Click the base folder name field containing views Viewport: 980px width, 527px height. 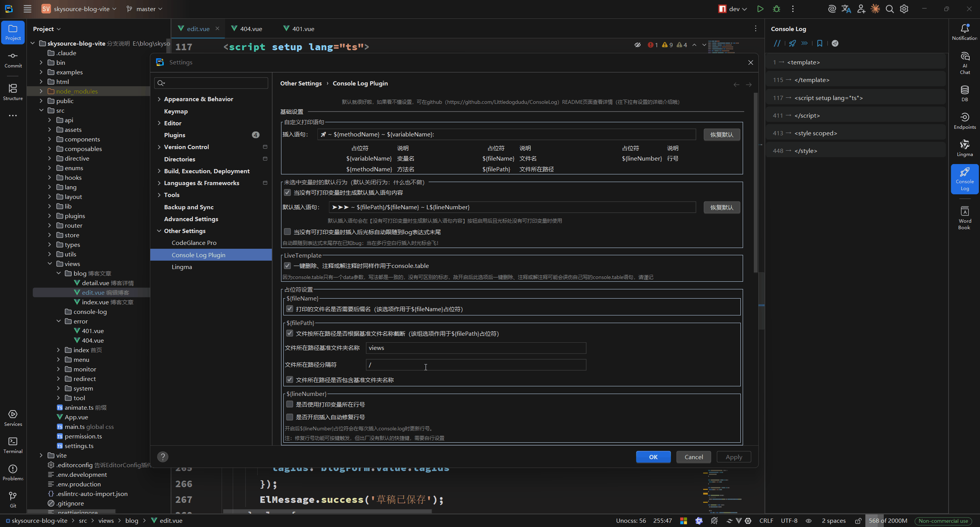[x=476, y=348]
